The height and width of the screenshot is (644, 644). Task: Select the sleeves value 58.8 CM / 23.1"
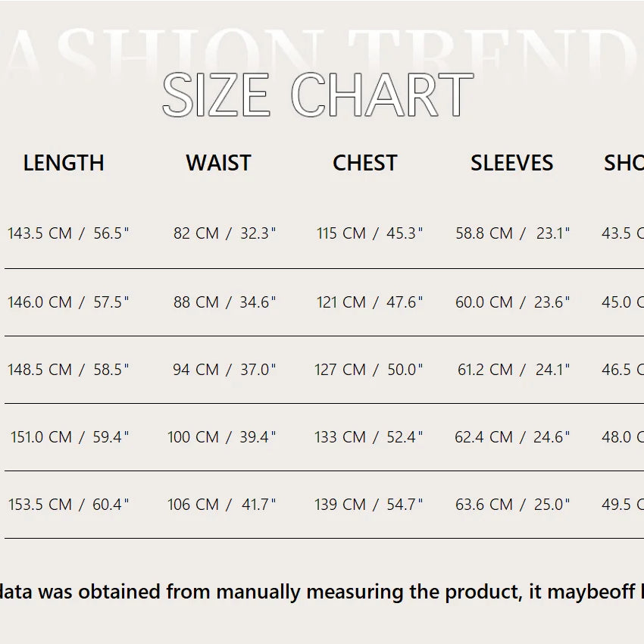point(512,233)
